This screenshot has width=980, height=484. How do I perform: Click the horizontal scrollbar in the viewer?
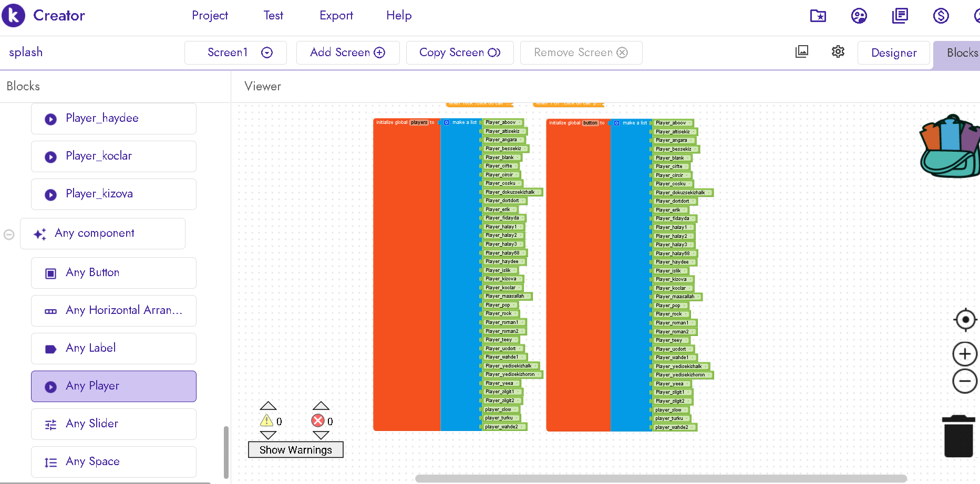(661, 478)
